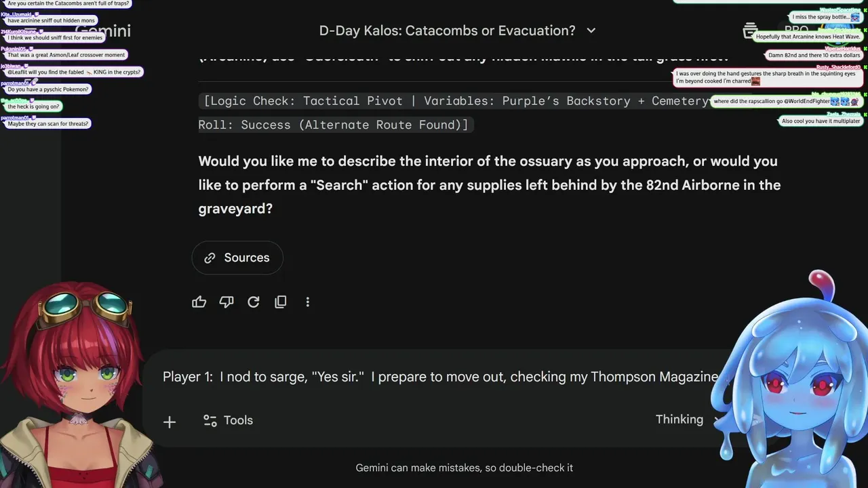868x488 pixels.
Task: Click the plus icon to add files
Action: 170,422
